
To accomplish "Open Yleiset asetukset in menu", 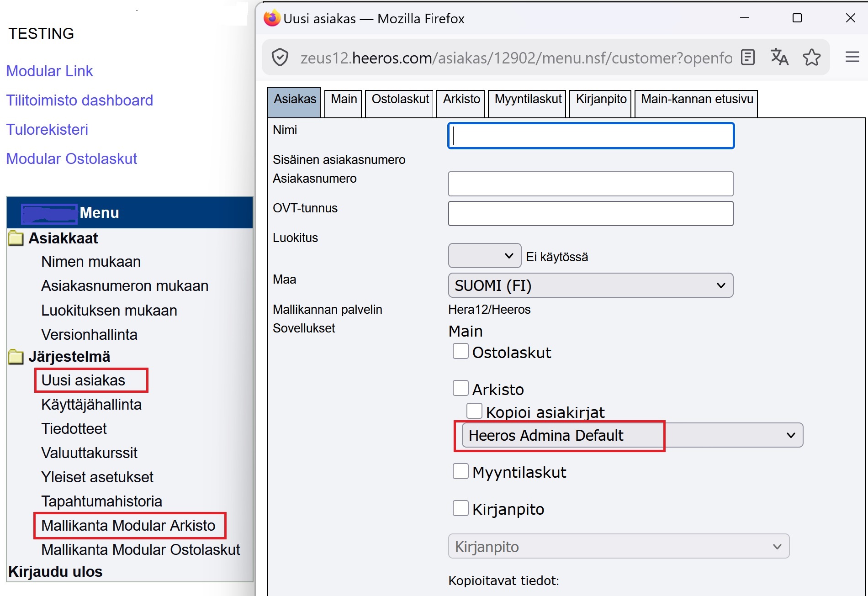I will click(97, 477).
